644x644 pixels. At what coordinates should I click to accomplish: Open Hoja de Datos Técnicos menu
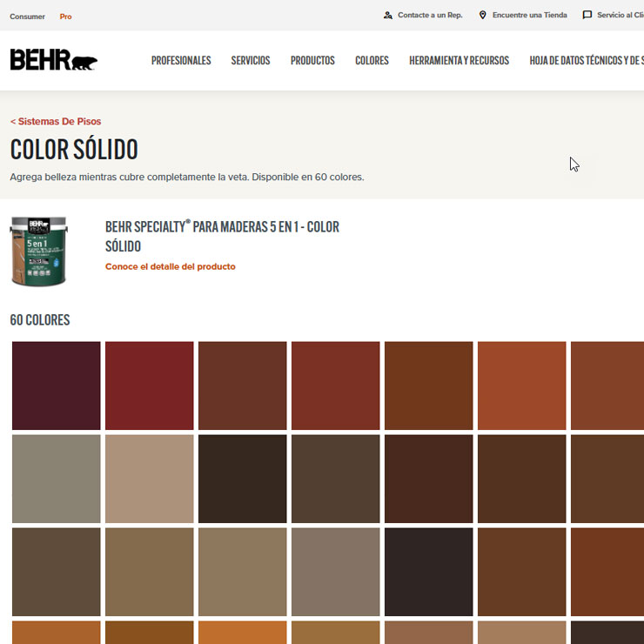click(x=587, y=60)
